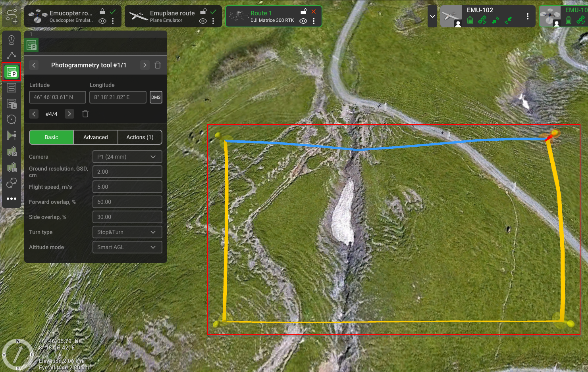588x372 pixels.
Task: Toggle visibility of Route 1
Action: coord(303,21)
